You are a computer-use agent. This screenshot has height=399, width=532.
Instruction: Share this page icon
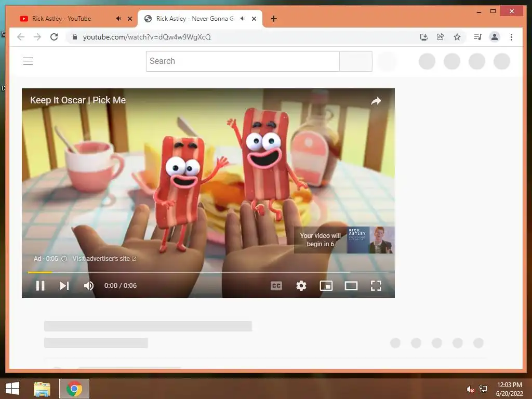pyautogui.click(x=441, y=37)
